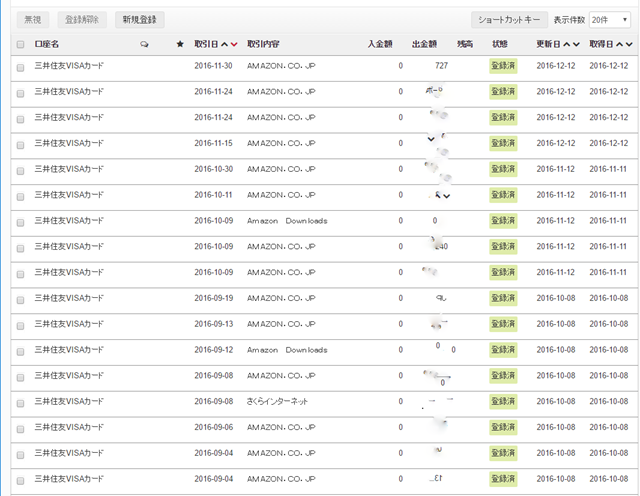This screenshot has width=640, height=496.
Task: Click Amazon Downloads text dated 2016-09-12
Action: click(x=287, y=350)
